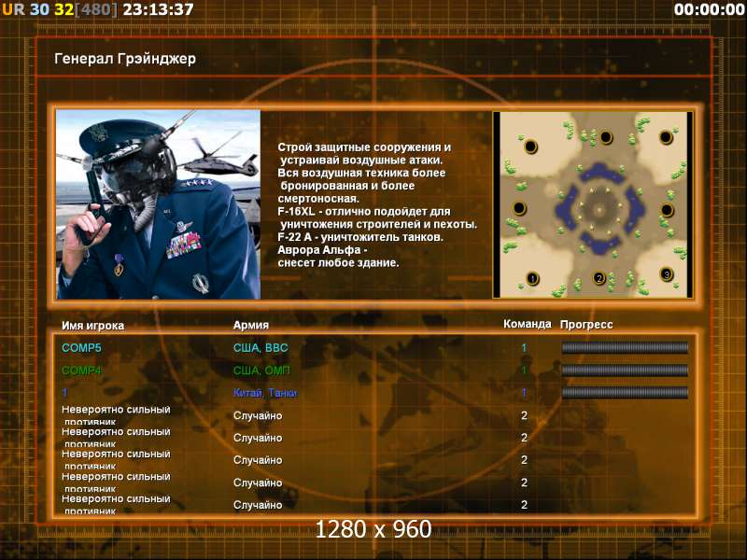Click the 00:00:00 timer readout
747x560 pixels.
(x=709, y=9)
